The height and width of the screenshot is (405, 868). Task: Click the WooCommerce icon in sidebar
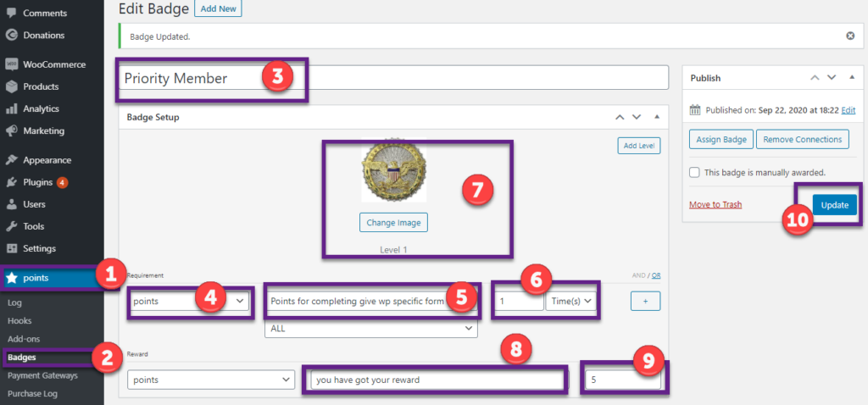pos(12,64)
